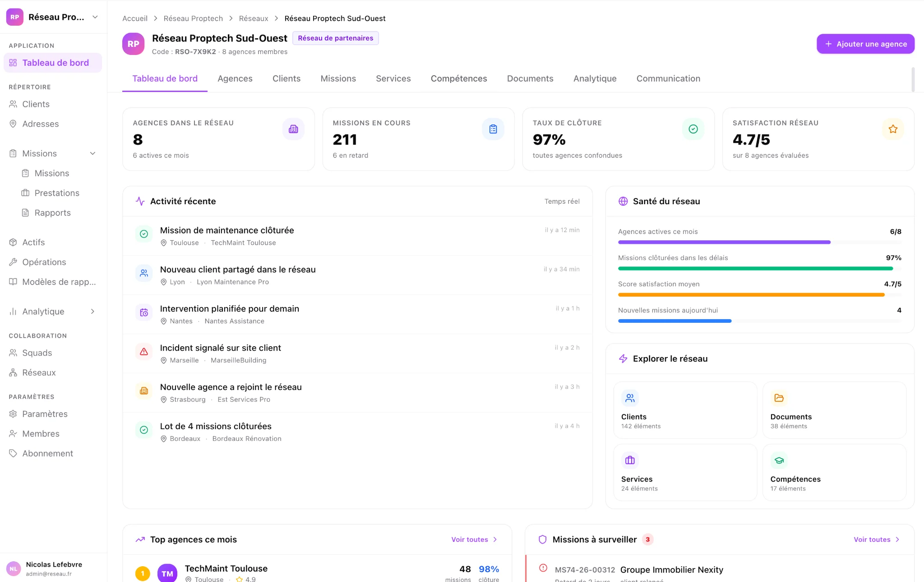Click the Services briefcase tile

pyautogui.click(x=685, y=472)
